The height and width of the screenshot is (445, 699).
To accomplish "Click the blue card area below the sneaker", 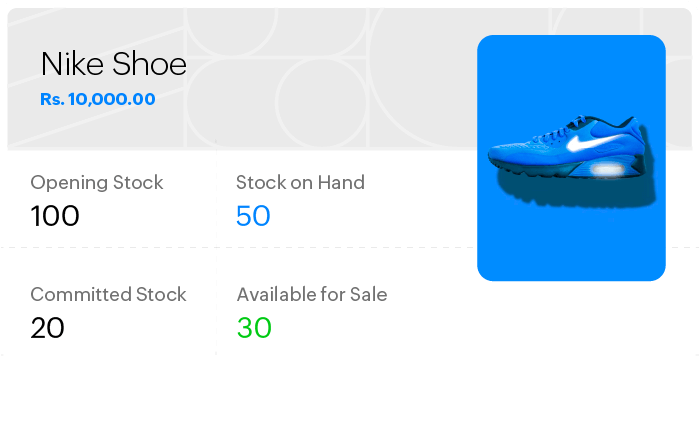I will point(570,245).
